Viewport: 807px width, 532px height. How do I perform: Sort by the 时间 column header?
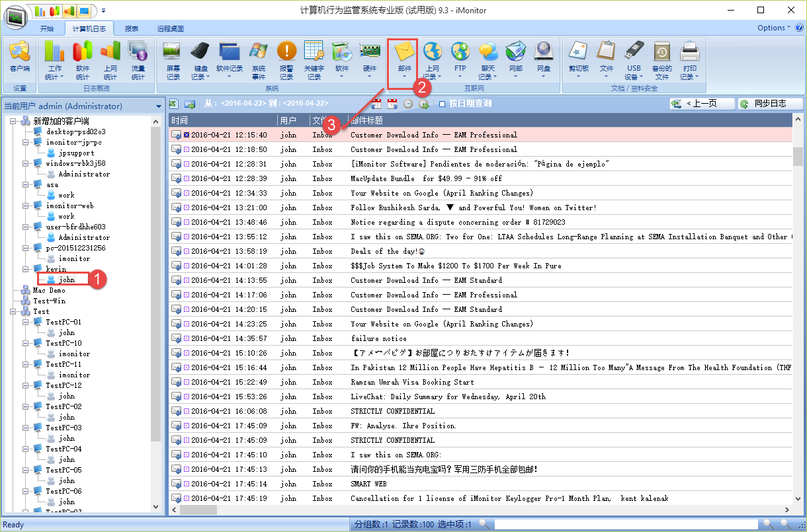[222, 120]
